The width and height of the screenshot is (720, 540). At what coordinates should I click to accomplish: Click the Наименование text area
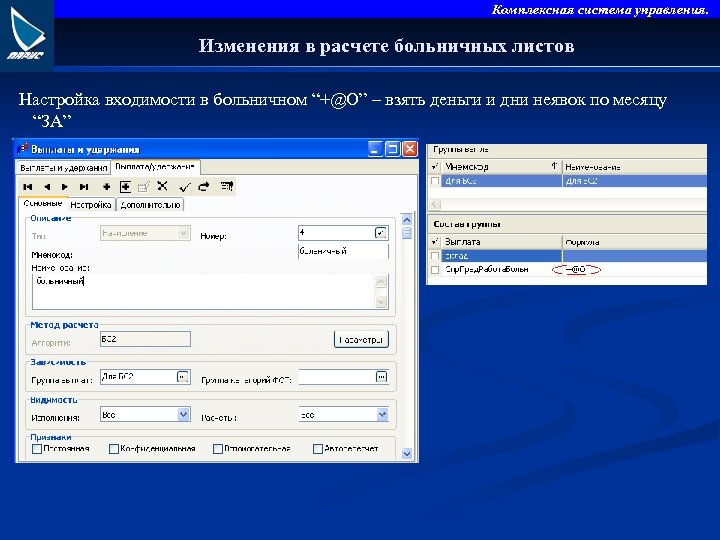coord(204,292)
